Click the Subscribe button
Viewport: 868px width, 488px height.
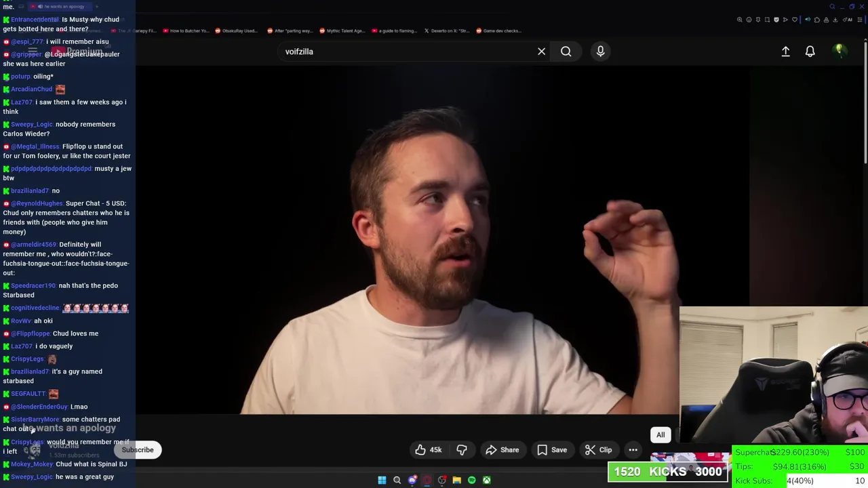138,449
